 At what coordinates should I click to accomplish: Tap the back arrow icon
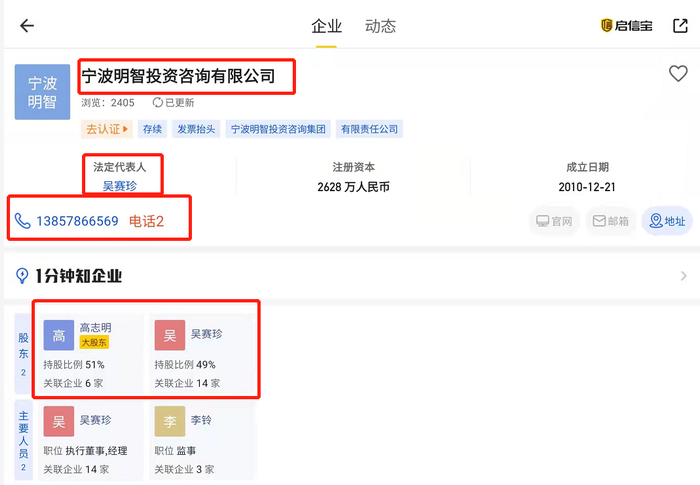coord(27,26)
